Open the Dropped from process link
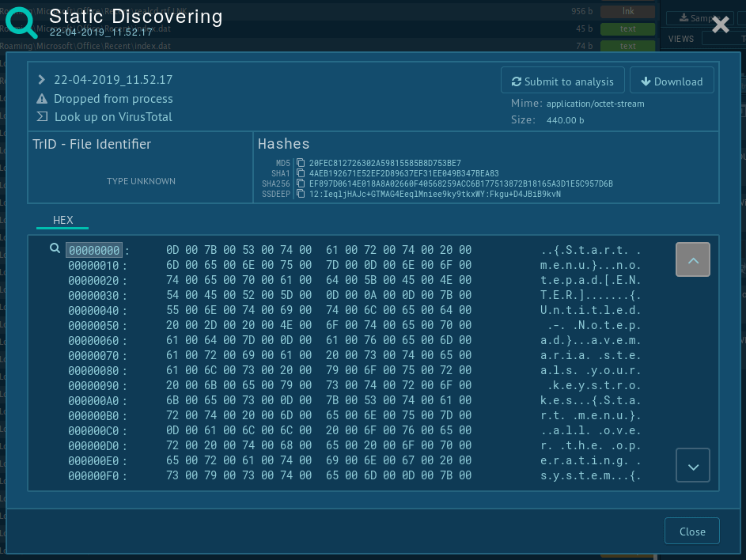Viewport: 746px width, 560px height. (113, 99)
